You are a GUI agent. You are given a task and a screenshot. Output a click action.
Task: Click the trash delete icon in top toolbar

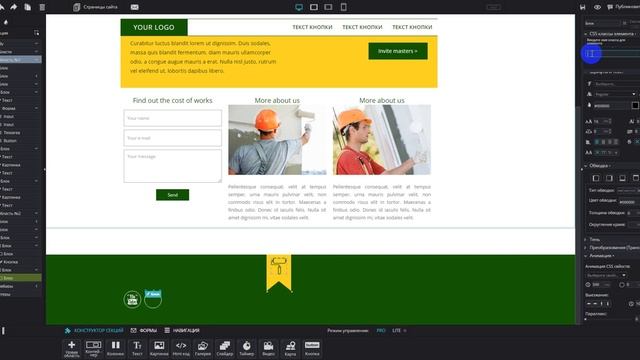42,7
